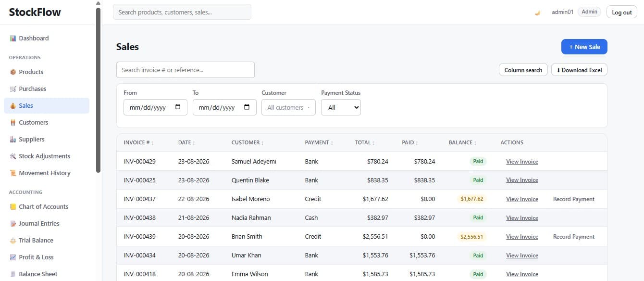Image resolution: width=644 pixels, height=281 pixels.
Task: Open calendar picker in To date field
Action: tap(247, 107)
